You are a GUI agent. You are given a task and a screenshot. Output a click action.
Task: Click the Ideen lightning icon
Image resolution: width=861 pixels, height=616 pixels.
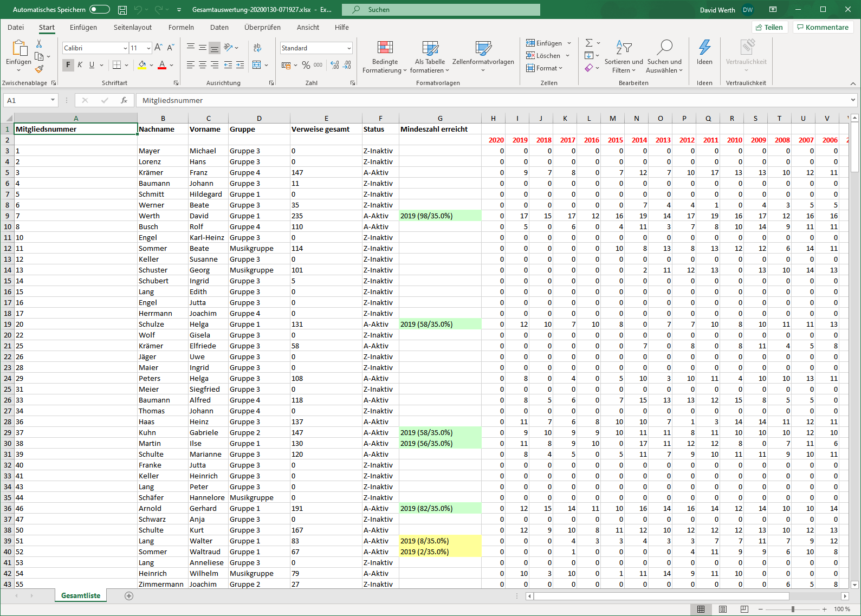point(704,47)
